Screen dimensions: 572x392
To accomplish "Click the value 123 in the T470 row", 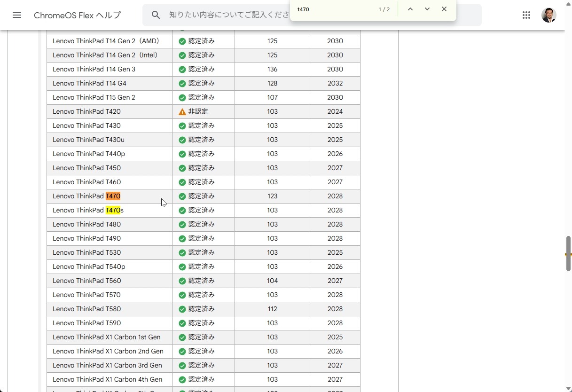I will (x=272, y=196).
